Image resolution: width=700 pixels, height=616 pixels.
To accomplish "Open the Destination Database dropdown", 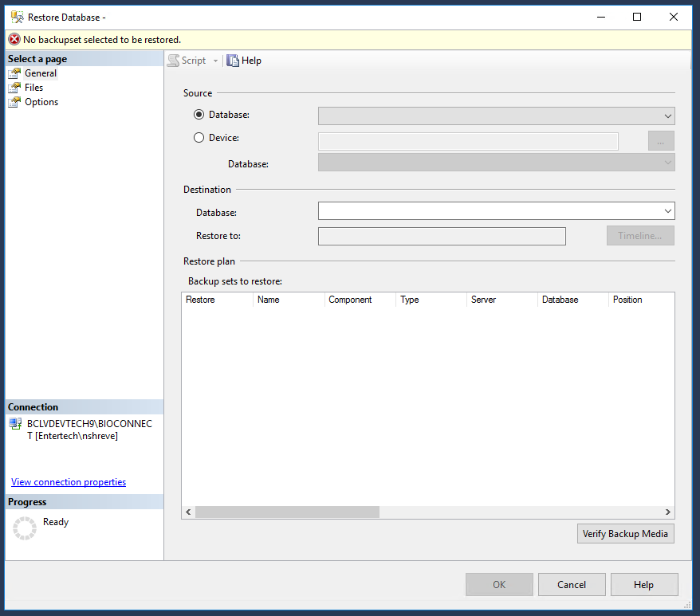I will coord(668,210).
